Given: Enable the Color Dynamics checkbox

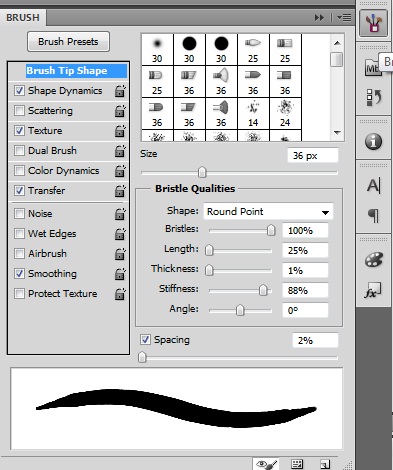Looking at the screenshot, I should click(x=19, y=171).
